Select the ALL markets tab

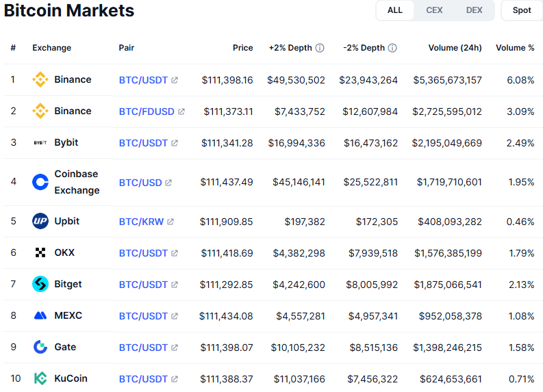(x=395, y=10)
